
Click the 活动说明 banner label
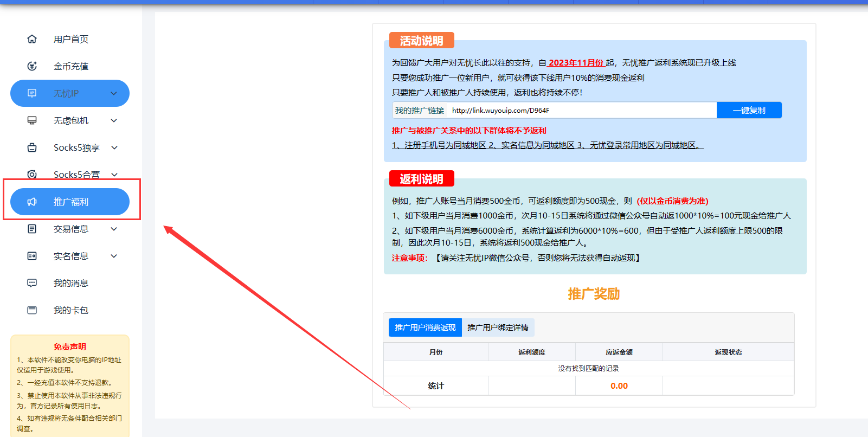422,41
